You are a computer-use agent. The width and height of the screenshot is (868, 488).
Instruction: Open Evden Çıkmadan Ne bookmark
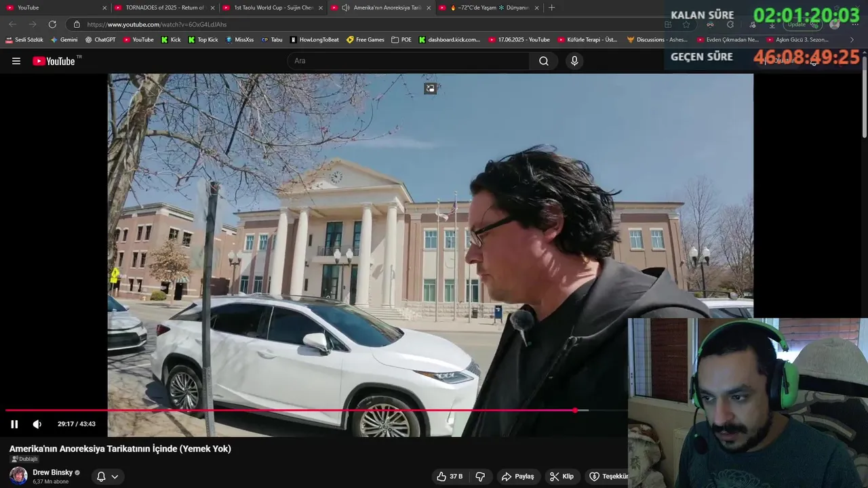pyautogui.click(x=728, y=39)
